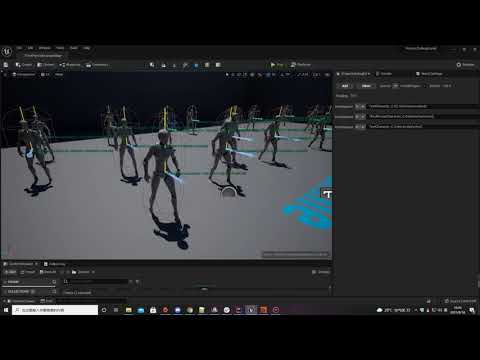Open the Platforms dropdown next to Play
480x360 pixels.
(301, 65)
